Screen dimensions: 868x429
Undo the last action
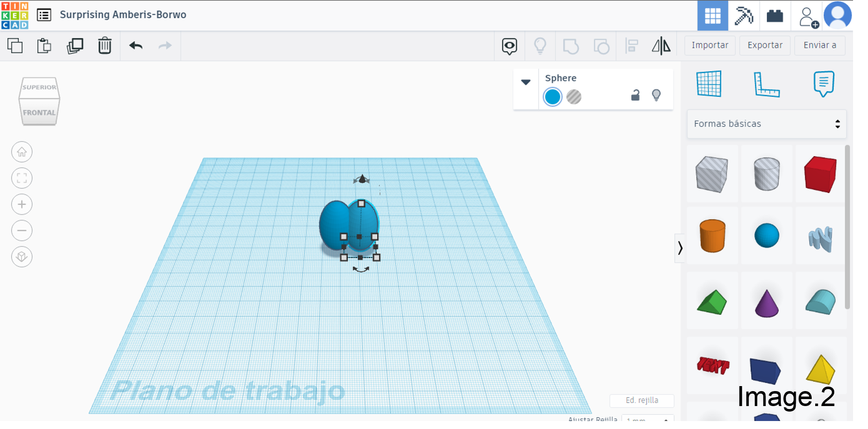pos(136,45)
